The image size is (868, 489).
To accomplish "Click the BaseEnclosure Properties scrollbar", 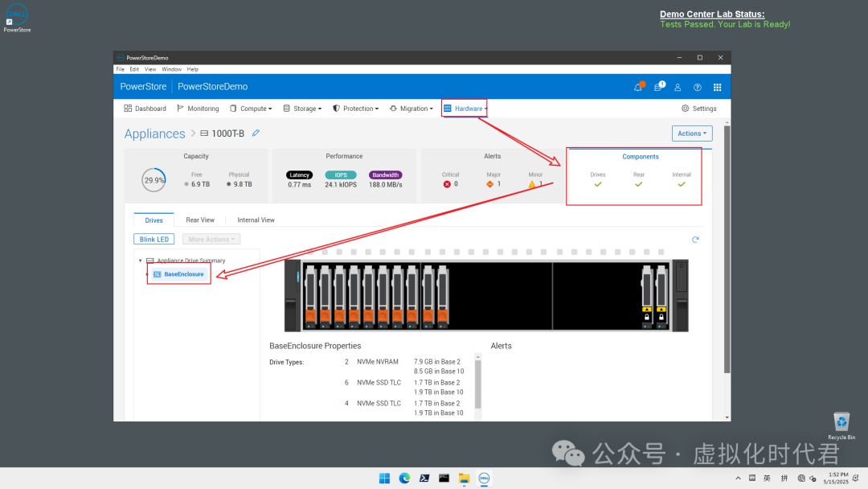I will [477, 384].
